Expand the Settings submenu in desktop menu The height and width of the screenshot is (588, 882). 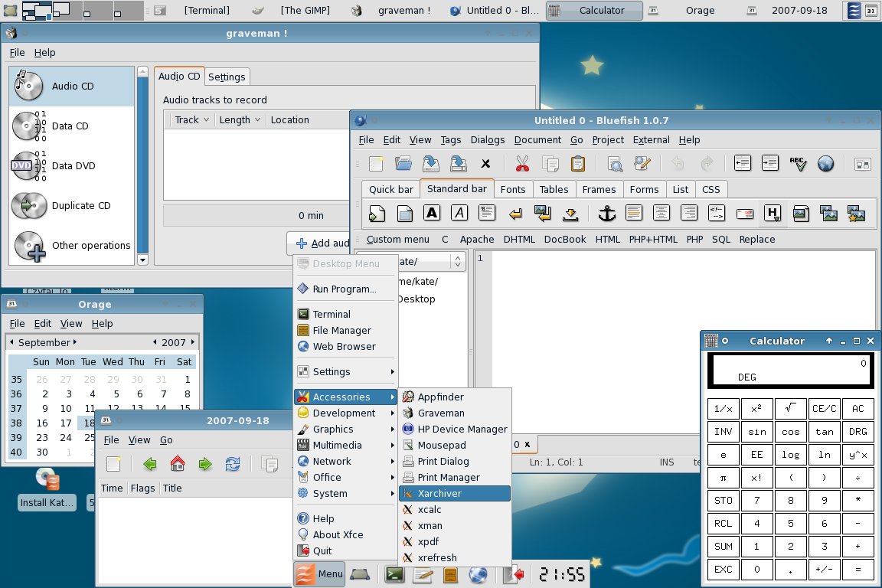pos(345,372)
